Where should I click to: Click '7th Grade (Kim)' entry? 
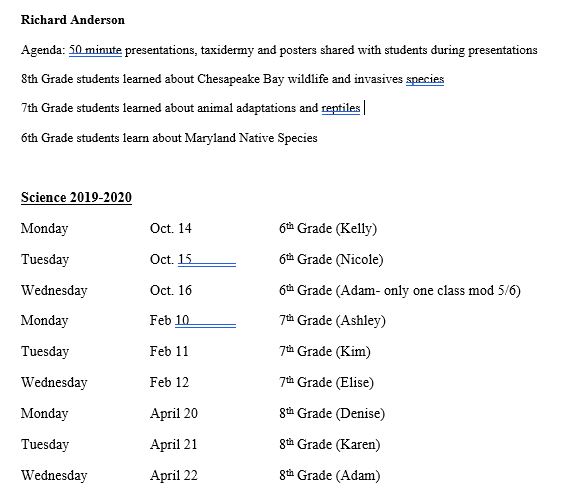[325, 351]
